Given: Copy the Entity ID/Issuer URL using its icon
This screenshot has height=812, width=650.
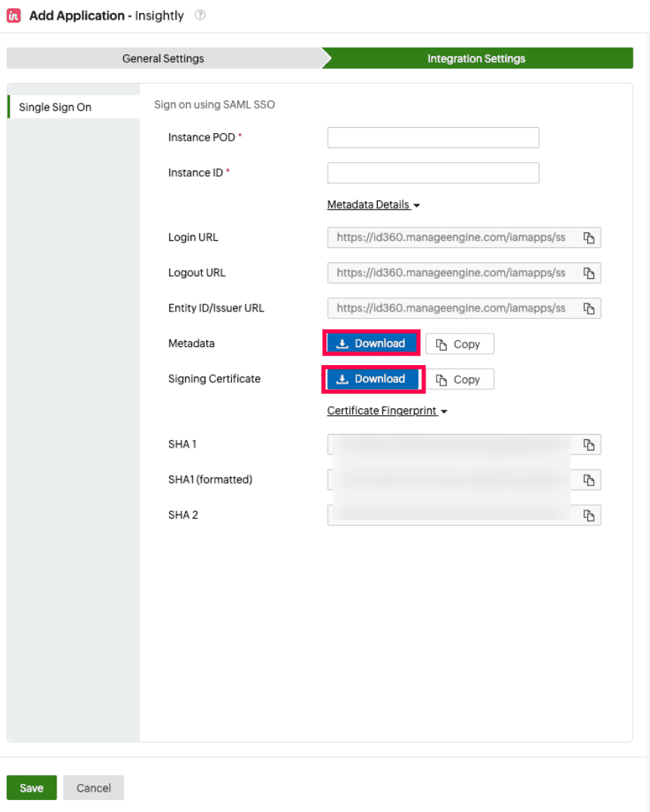Looking at the screenshot, I should 589,308.
